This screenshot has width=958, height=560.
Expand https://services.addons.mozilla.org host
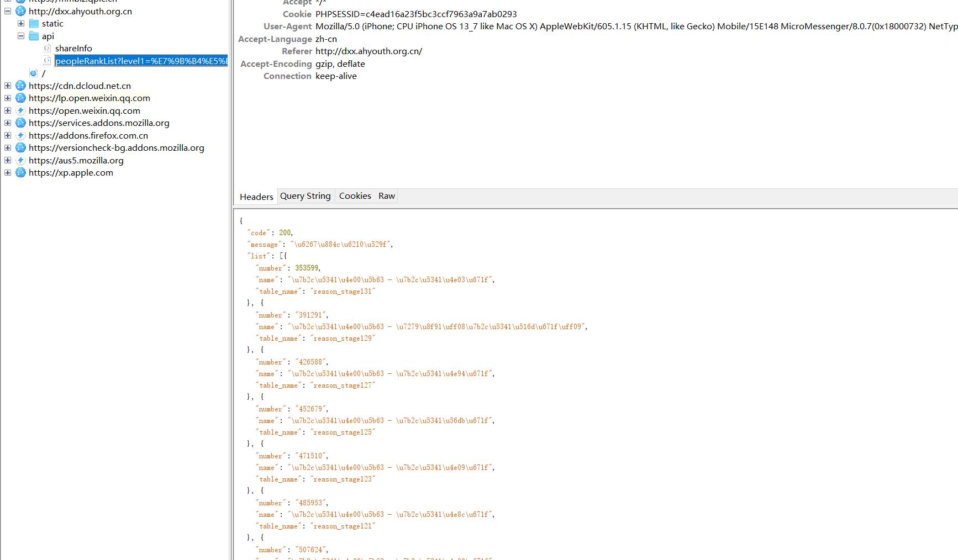(8, 123)
